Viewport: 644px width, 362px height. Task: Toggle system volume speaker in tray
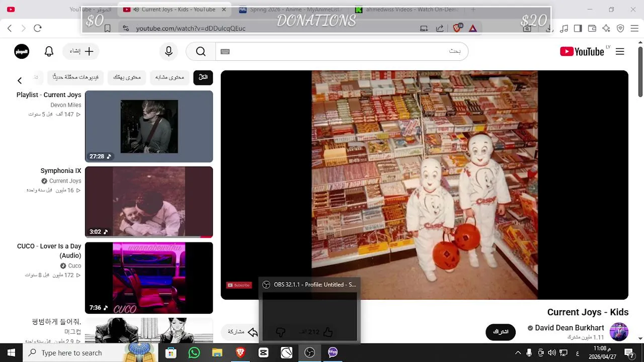click(552, 352)
